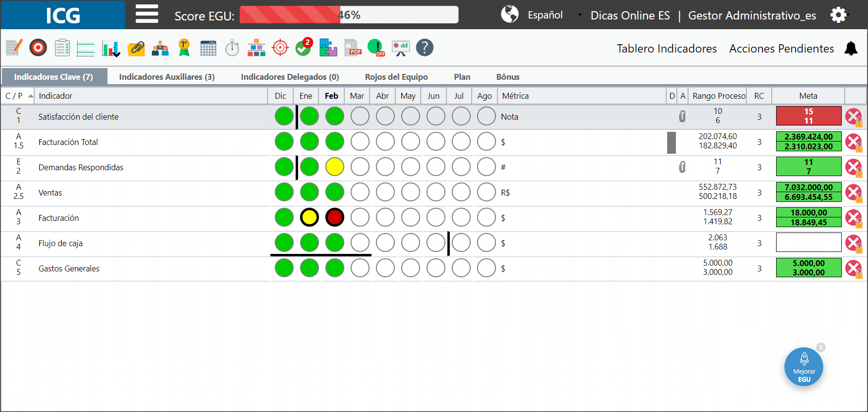Switch to Indicadores Auxiliares (3) tab
This screenshot has width=868, height=412.
[x=167, y=77]
